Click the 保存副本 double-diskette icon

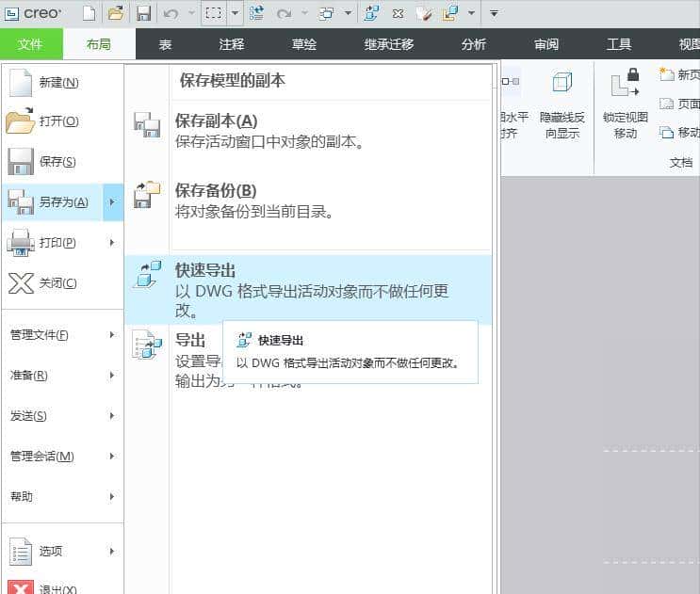point(147,125)
